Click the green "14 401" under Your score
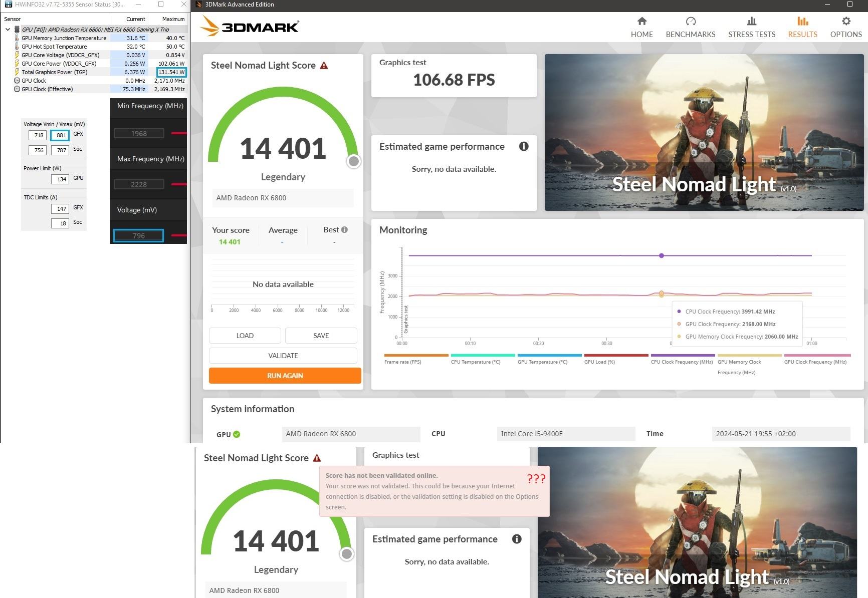 pos(230,242)
